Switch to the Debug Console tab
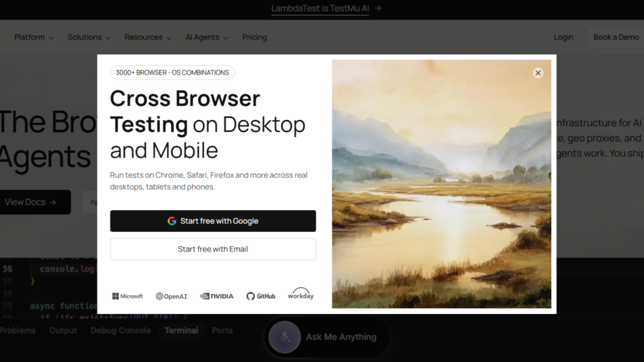Screen dimensions: 644x362 (x=121, y=330)
